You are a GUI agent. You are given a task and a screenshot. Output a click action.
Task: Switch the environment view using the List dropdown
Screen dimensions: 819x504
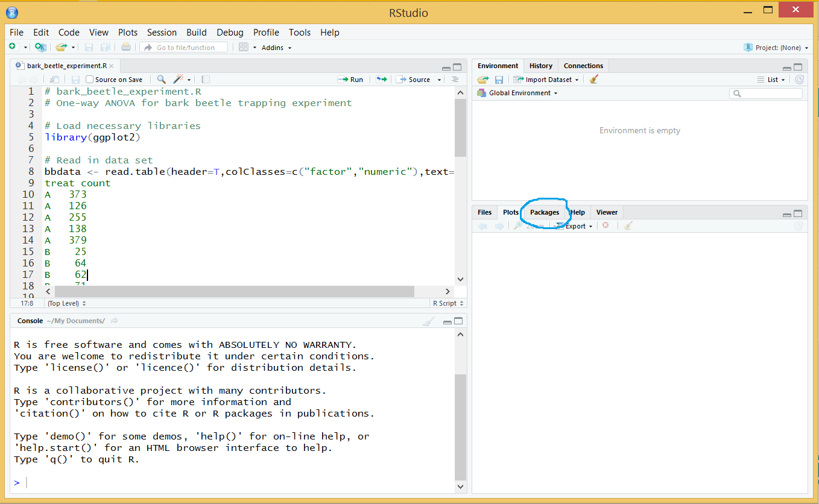[771, 80]
